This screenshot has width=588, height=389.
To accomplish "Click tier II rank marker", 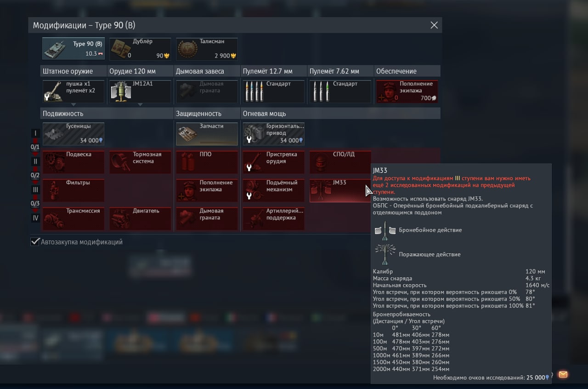I will coord(35,161).
